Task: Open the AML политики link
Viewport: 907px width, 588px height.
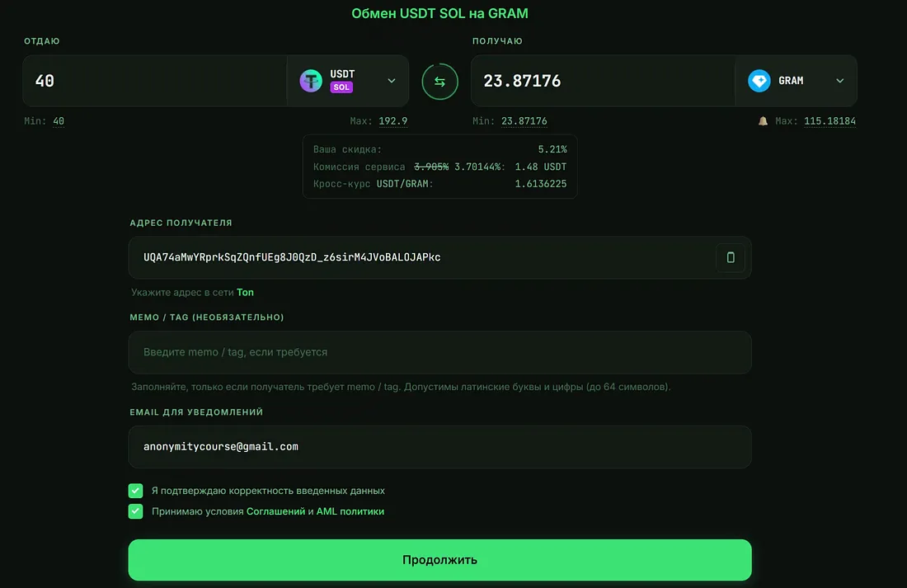Action: point(350,511)
